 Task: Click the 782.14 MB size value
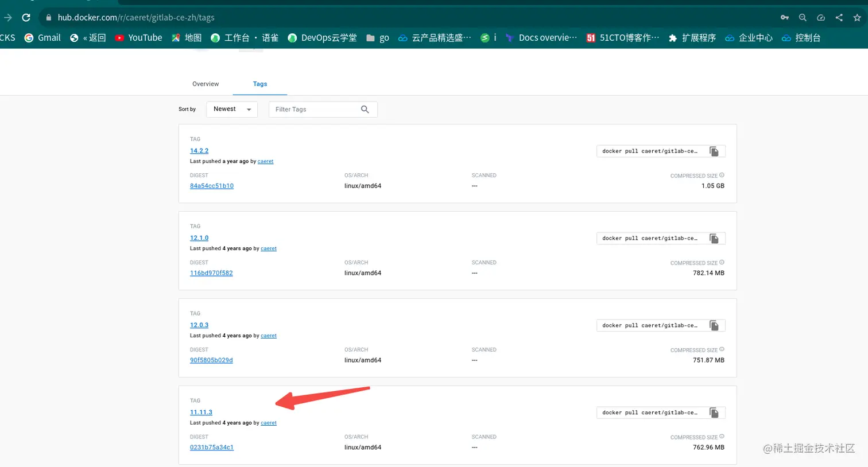[708, 273]
